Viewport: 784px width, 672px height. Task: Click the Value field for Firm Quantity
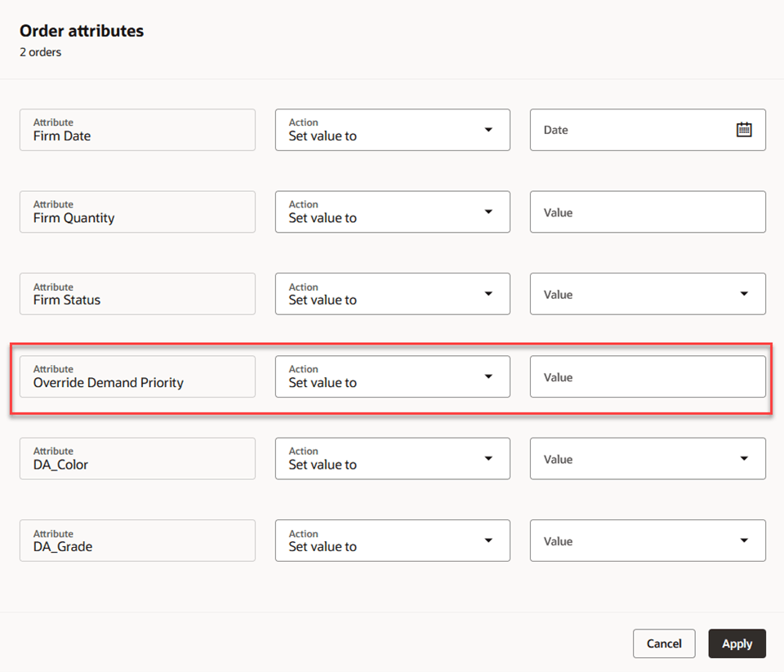point(648,211)
